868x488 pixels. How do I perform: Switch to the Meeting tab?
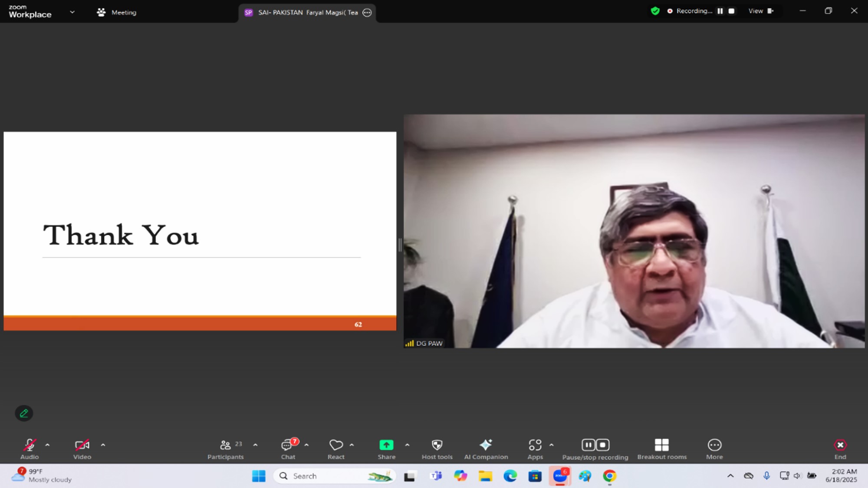tap(117, 12)
